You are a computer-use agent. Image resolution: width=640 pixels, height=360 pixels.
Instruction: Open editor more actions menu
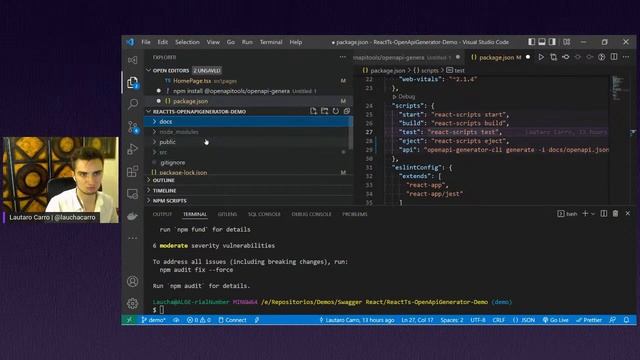(626, 57)
